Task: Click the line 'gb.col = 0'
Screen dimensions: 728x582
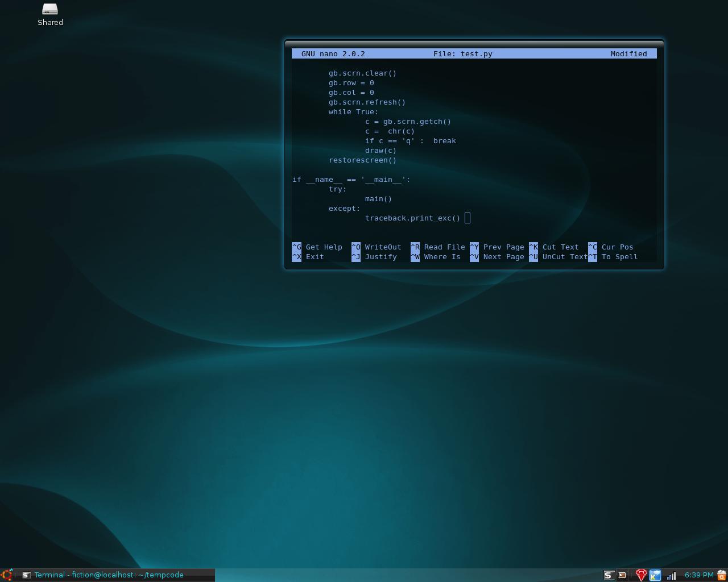Action: click(351, 92)
